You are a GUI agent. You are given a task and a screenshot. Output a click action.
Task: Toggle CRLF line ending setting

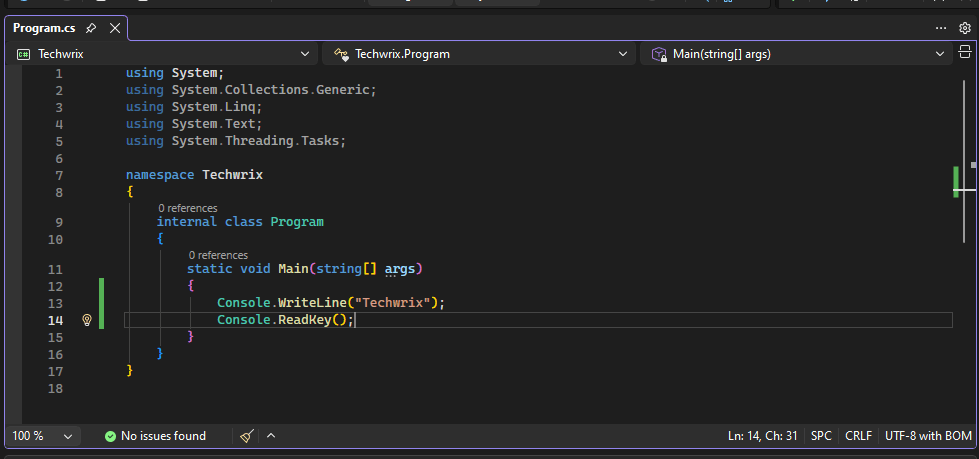858,436
